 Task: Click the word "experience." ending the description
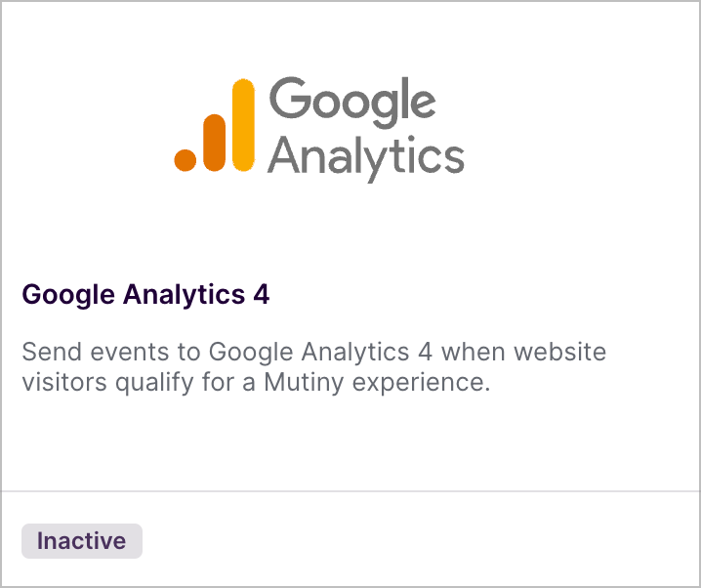pos(422,384)
